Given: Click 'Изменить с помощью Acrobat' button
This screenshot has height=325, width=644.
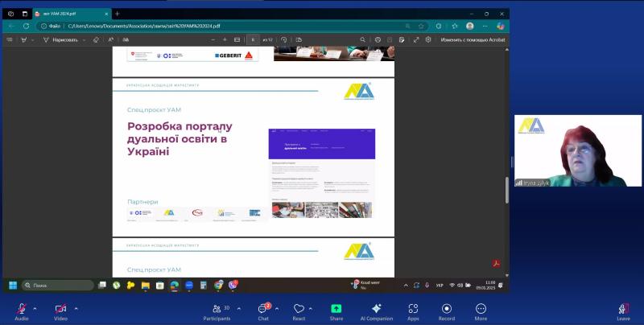Looking at the screenshot, I should pyautogui.click(x=471, y=39).
